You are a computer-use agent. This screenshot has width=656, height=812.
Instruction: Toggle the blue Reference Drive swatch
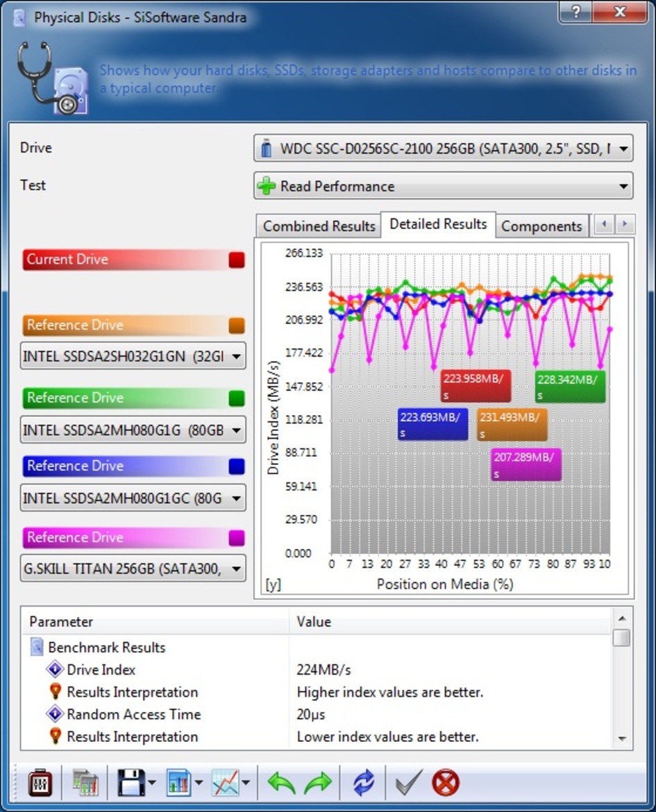click(x=236, y=466)
